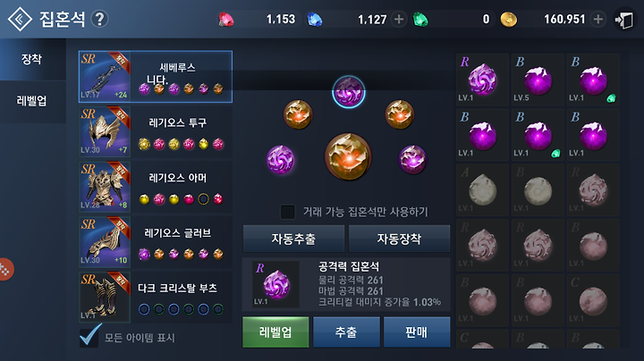
Task: Switch to the 레벨업 tab
Action: [32, 101]
